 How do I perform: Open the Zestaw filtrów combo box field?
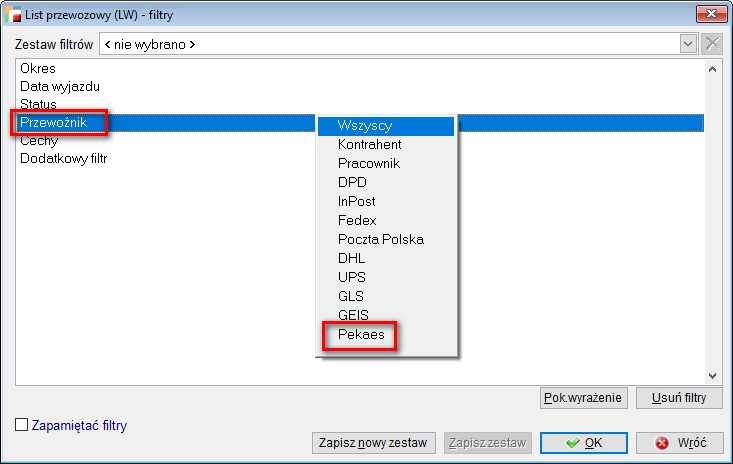tap(390, 44)
